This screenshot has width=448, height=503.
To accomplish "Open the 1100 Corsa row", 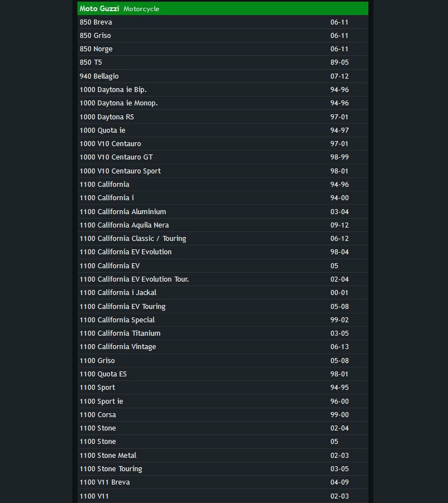I will point(98,415).
